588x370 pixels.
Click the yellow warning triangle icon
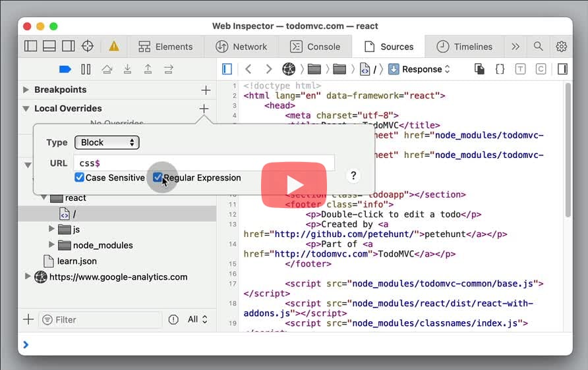coord(114,46)
